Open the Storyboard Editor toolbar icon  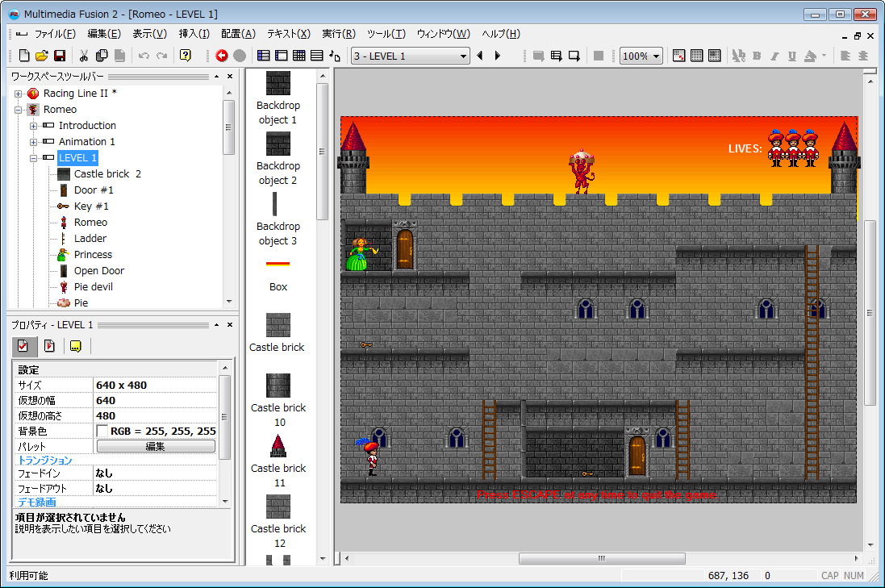pyautogui.click(x=263, y=56)
